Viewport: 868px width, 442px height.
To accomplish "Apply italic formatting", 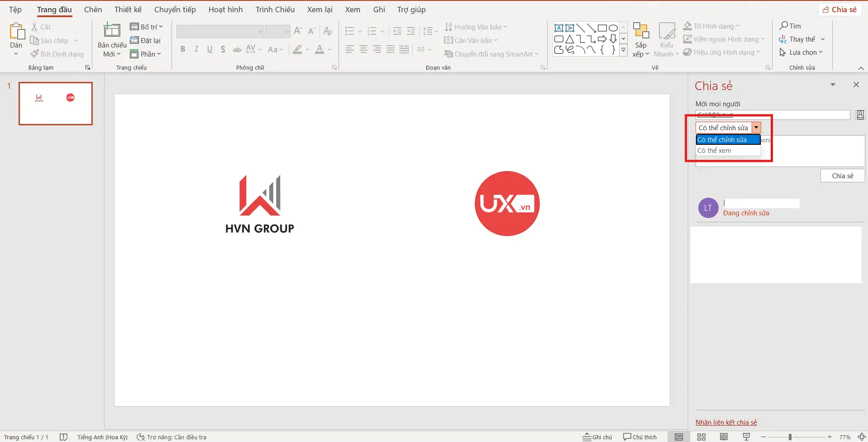I will click(196, 49).
